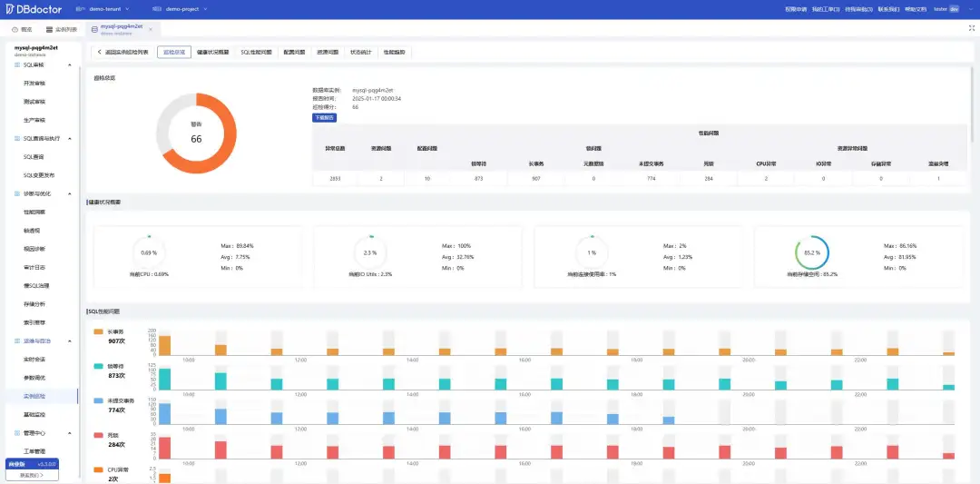Click the 当前CPU 0.69 % gauge

point(149,252)
